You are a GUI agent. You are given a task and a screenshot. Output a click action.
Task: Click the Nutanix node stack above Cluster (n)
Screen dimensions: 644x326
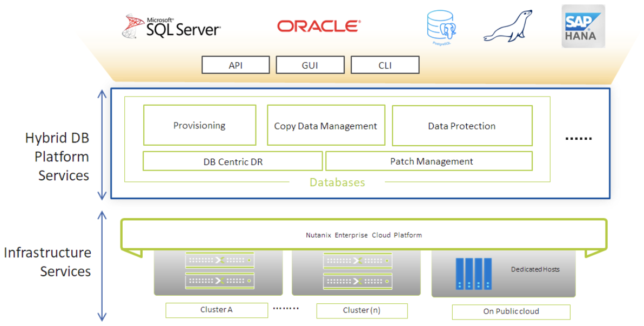358,270
